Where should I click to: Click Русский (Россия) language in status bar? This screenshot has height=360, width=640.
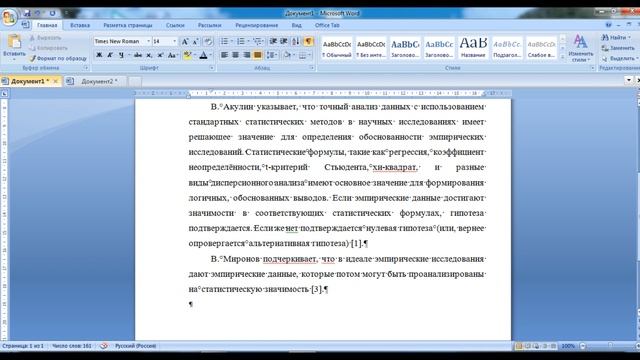(x=136, y=346)
